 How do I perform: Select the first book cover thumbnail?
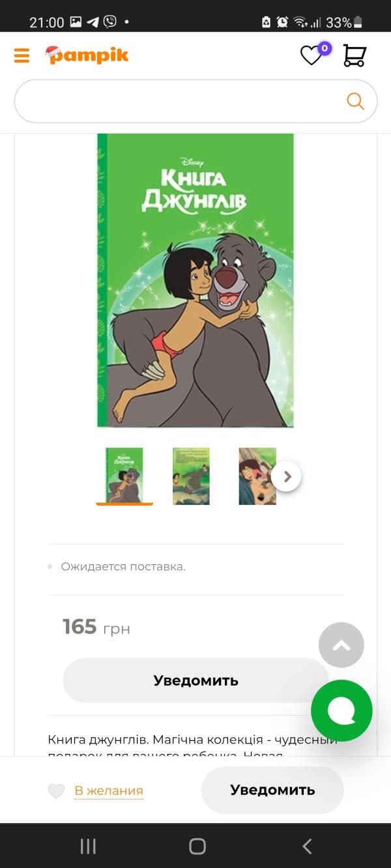124,476
